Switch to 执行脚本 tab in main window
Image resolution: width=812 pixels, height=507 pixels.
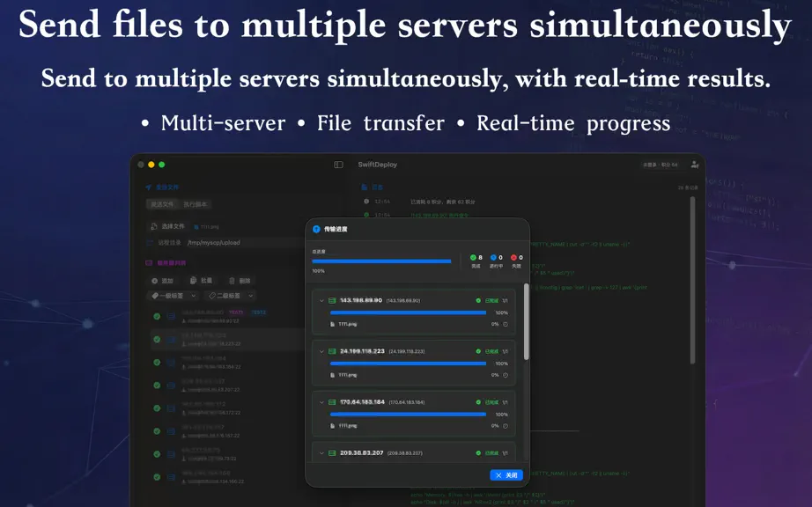point(196,204)
